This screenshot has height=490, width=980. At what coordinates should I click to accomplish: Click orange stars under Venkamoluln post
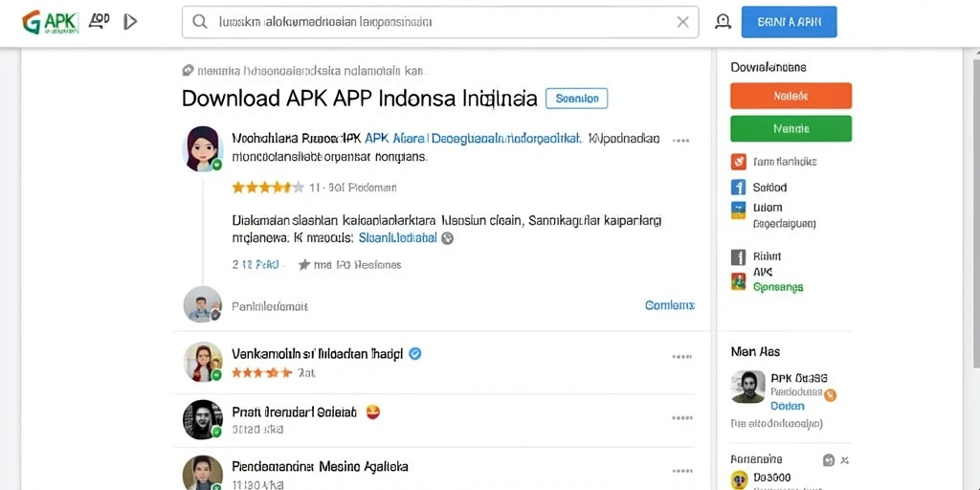click(x=262, y=373)
